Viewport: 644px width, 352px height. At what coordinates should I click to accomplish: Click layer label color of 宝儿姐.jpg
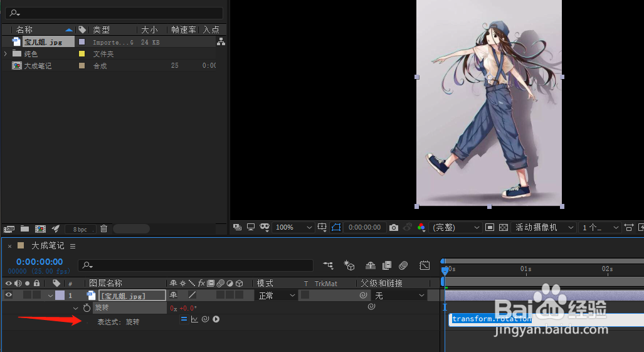60,295
